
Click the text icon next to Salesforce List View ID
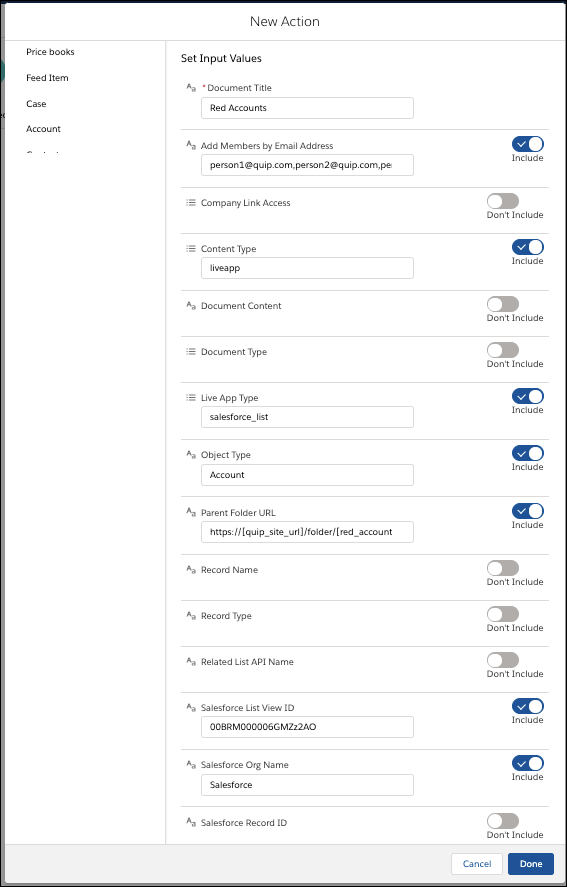click(x=191, y=707)
